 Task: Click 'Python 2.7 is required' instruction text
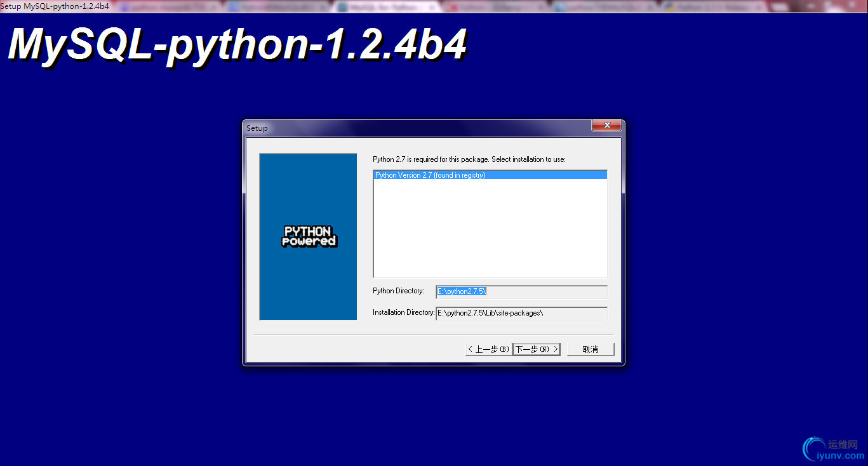(469, 159)
